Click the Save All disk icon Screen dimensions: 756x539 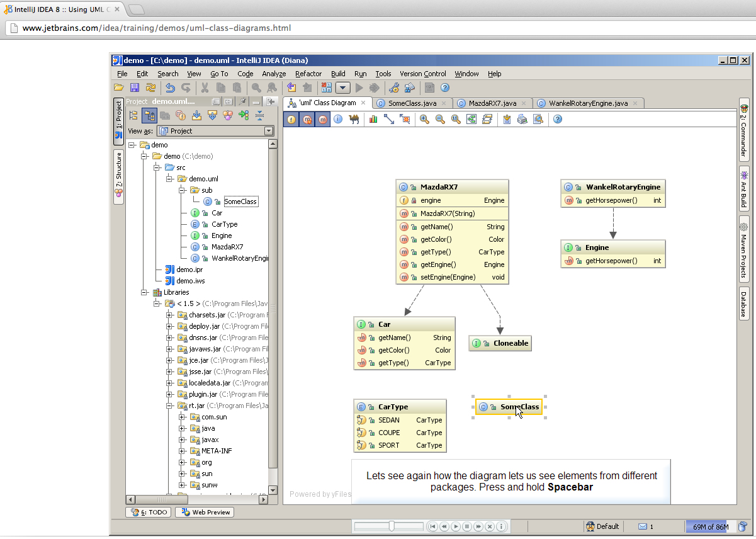click(135, 88)
